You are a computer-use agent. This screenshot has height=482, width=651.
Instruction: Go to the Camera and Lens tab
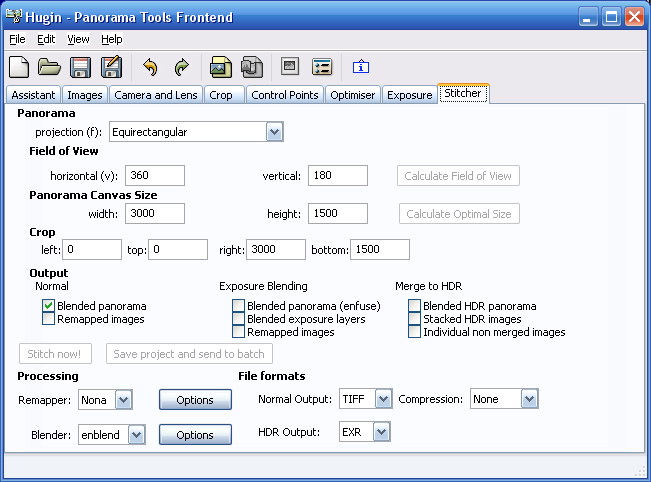pos(156,95)
